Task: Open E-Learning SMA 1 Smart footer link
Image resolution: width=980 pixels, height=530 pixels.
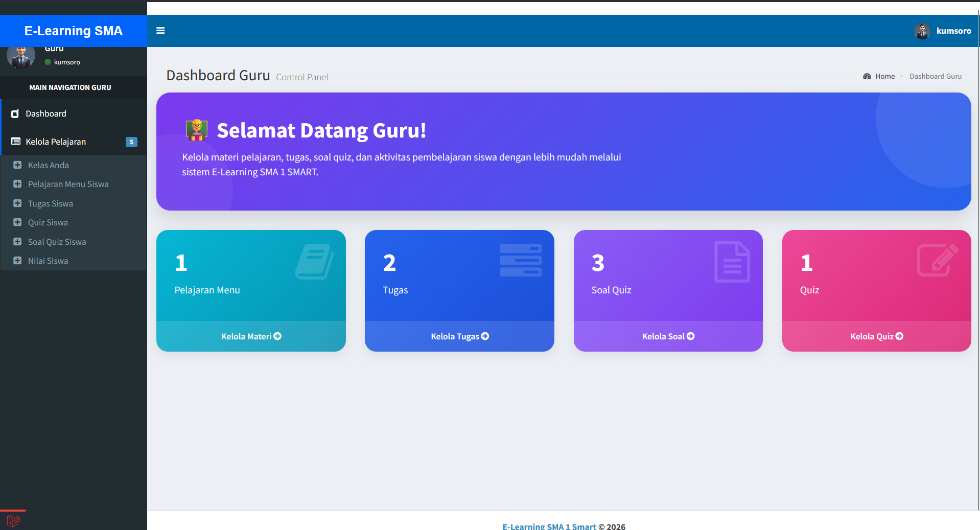Action: pos(549,526)
